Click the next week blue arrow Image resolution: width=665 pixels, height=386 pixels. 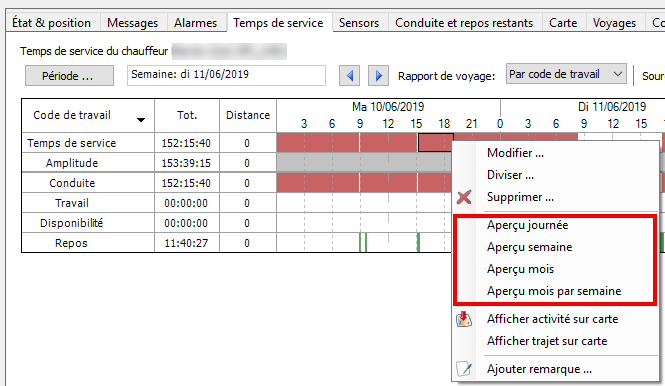(x=378, y=76)
